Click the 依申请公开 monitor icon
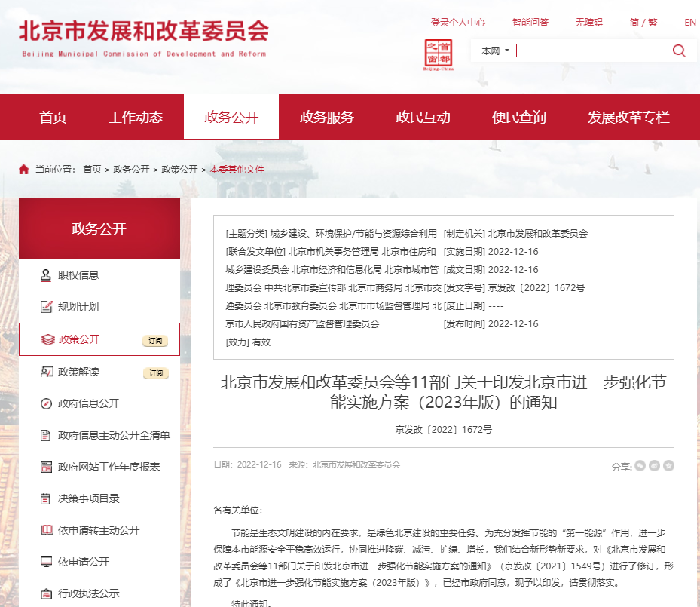This screenshot has width=700, height=607. coord(46,562)
